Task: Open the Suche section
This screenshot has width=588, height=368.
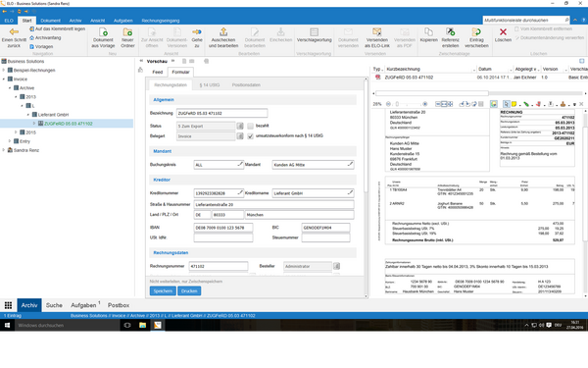Action: pos(54,305)
